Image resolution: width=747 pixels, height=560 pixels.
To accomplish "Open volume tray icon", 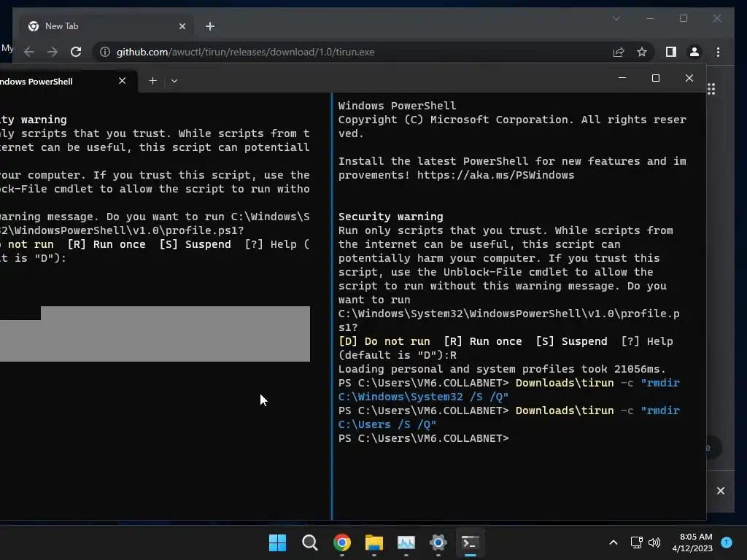I will pyautogui.click(x=654, y=542).
